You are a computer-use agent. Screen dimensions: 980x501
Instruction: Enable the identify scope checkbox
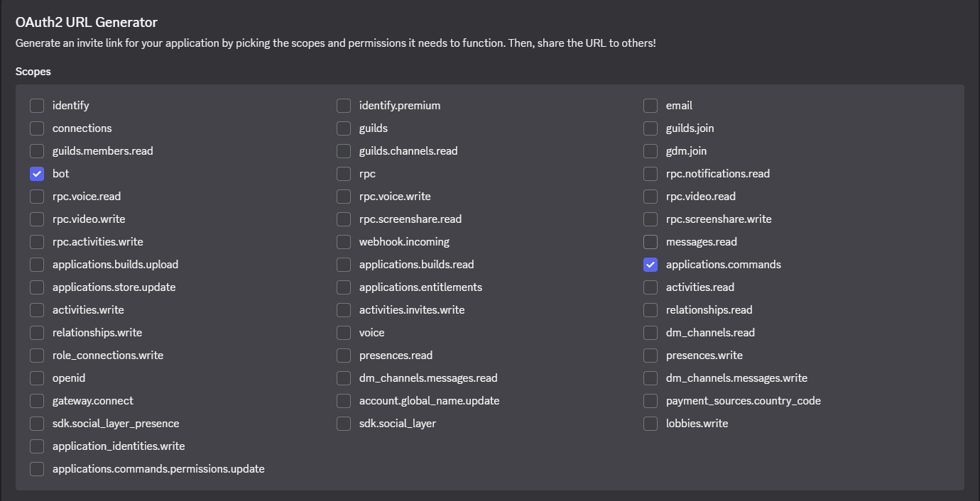coord(37,106)
